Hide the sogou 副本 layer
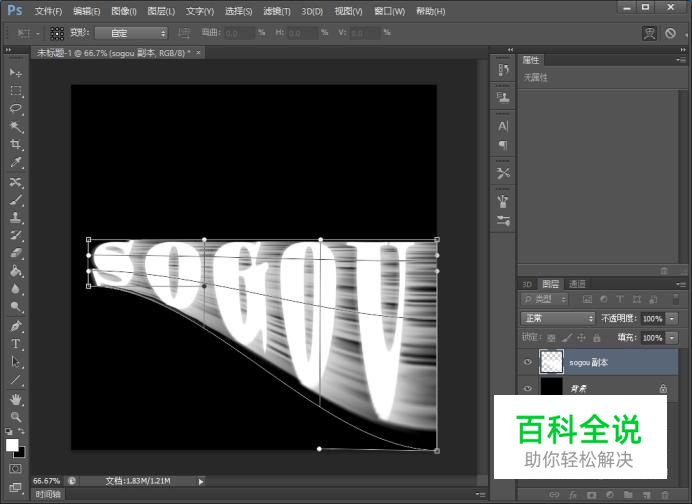This screenshot has height=504, width=692. (x=527, y=362)
